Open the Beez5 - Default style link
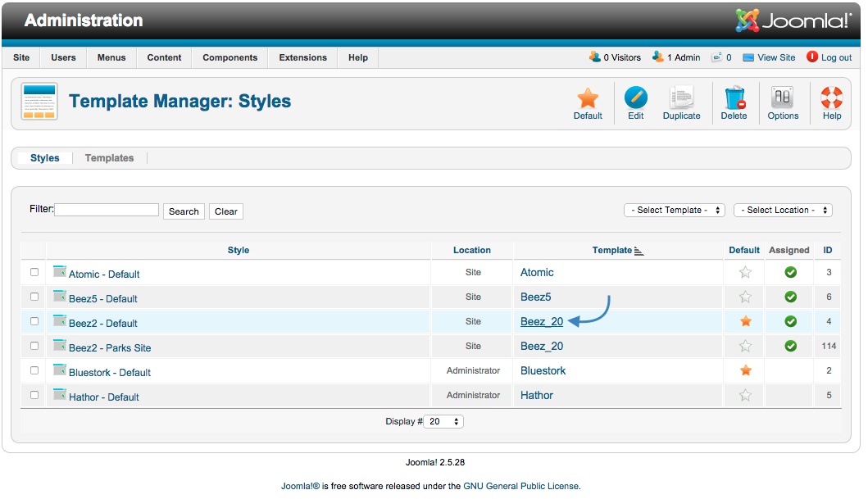This screenshot has width=868, height=499. point(103,299)
